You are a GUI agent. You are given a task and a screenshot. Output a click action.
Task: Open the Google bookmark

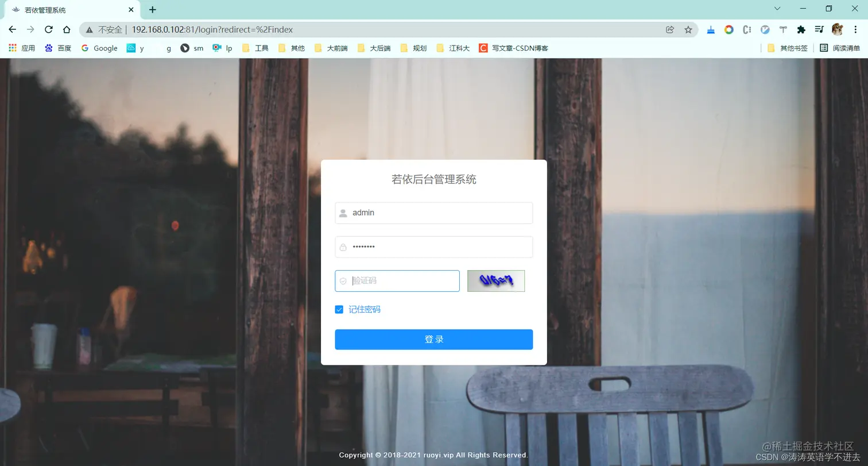(99, 48)
